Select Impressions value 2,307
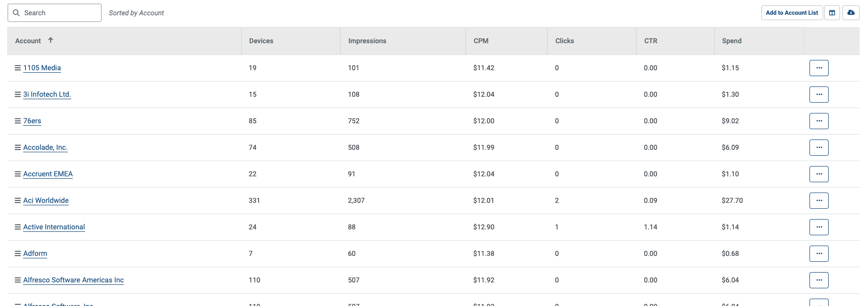 click(x=356, y=200)
